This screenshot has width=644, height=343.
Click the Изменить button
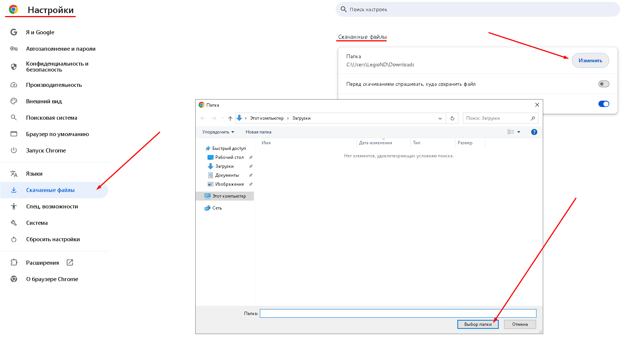tap(590, 60)
